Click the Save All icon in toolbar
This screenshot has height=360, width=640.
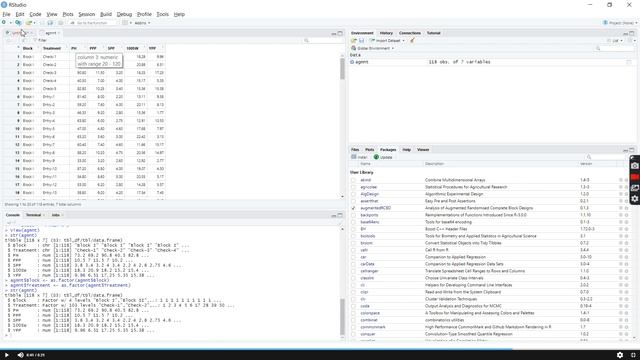coord(50,23)
